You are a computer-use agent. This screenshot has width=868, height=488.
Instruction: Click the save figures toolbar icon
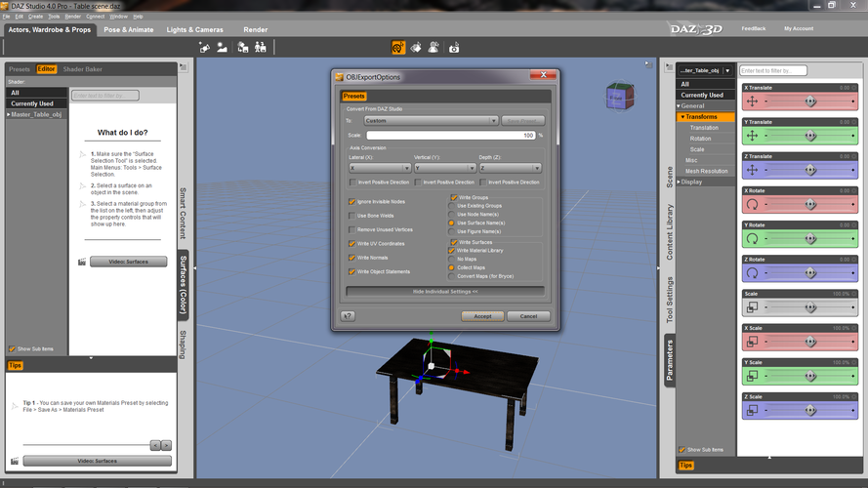(260, 48)
